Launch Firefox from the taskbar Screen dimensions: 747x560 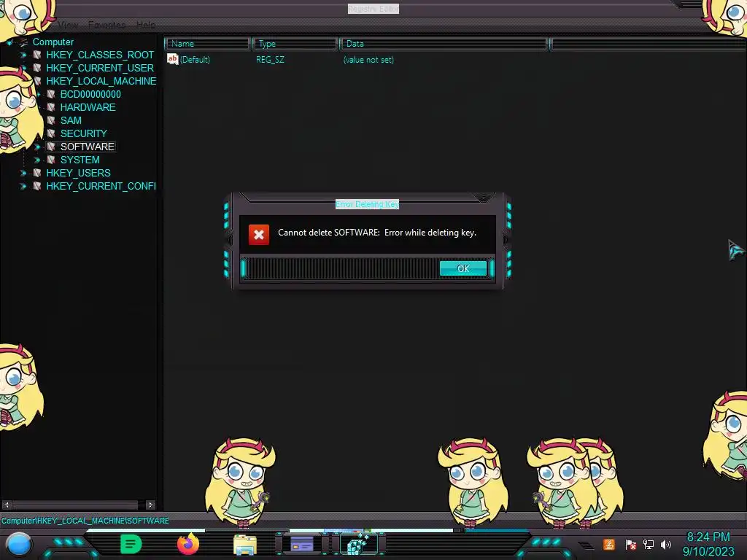tap(188, 544)
